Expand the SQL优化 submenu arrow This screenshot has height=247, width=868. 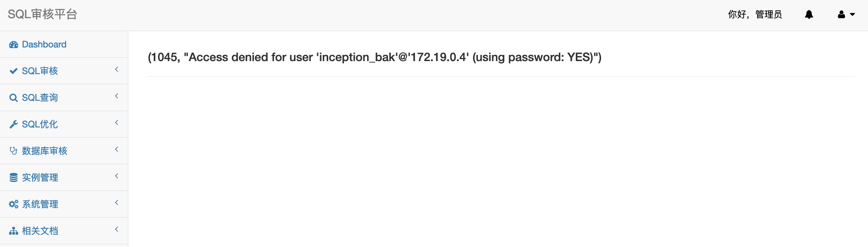pyautogui.click(x=116, y=123)
